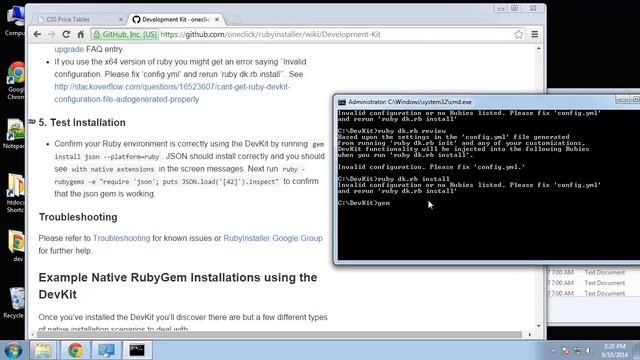
Task: Open the Chrome hamburger menu
Action: (534, 34)
